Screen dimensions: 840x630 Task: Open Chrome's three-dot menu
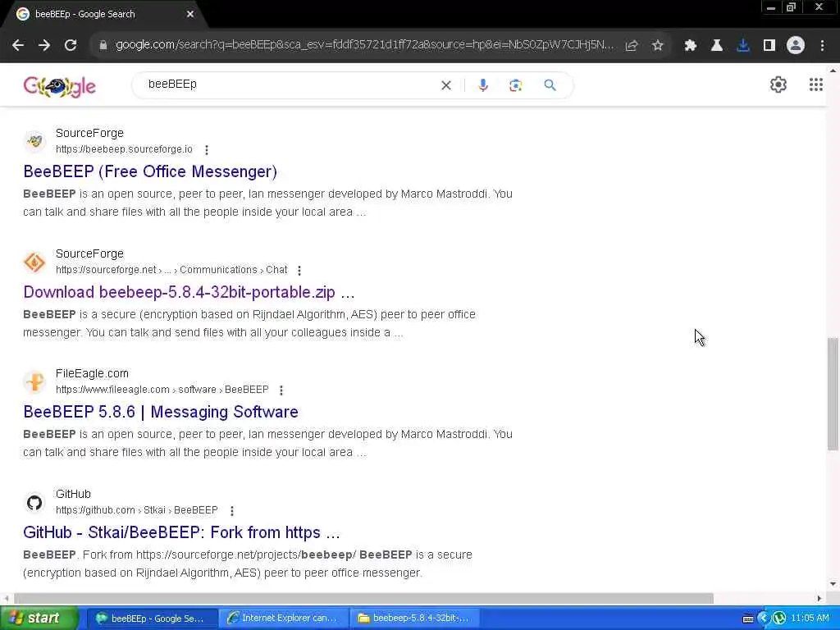[x=822, y=46]
